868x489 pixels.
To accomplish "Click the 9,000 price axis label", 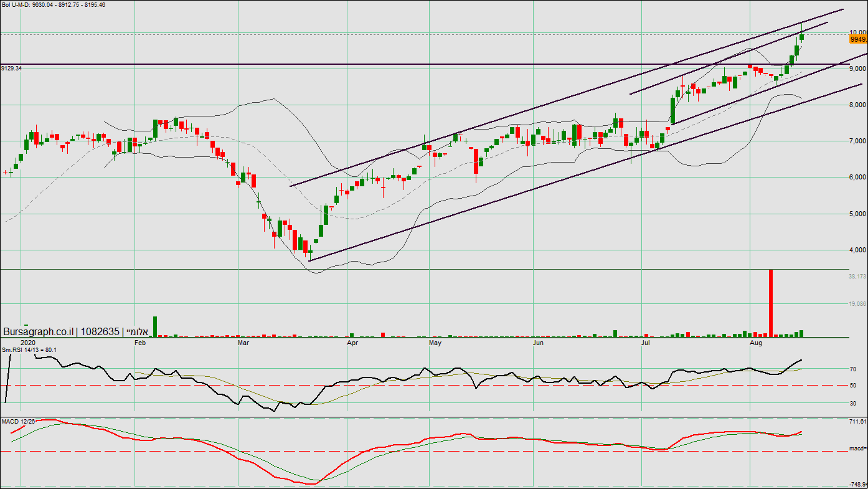I will 859,69.
